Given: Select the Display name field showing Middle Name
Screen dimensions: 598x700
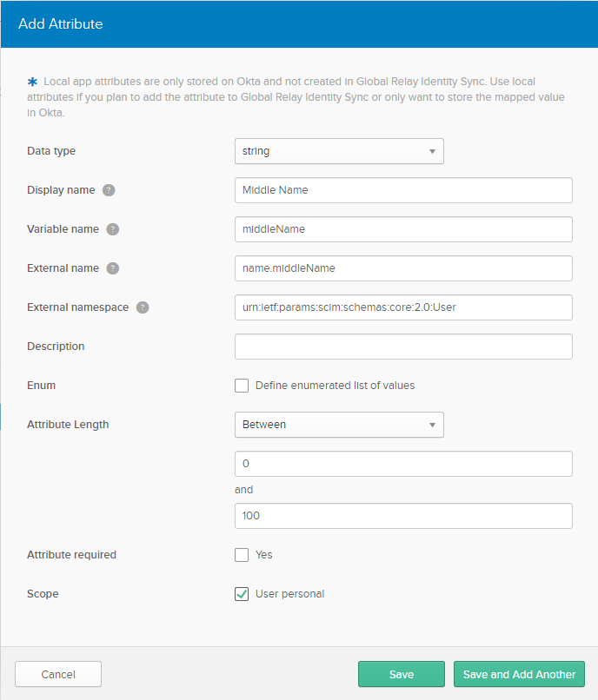Looking at the screenshot, I should click(402, 190).
